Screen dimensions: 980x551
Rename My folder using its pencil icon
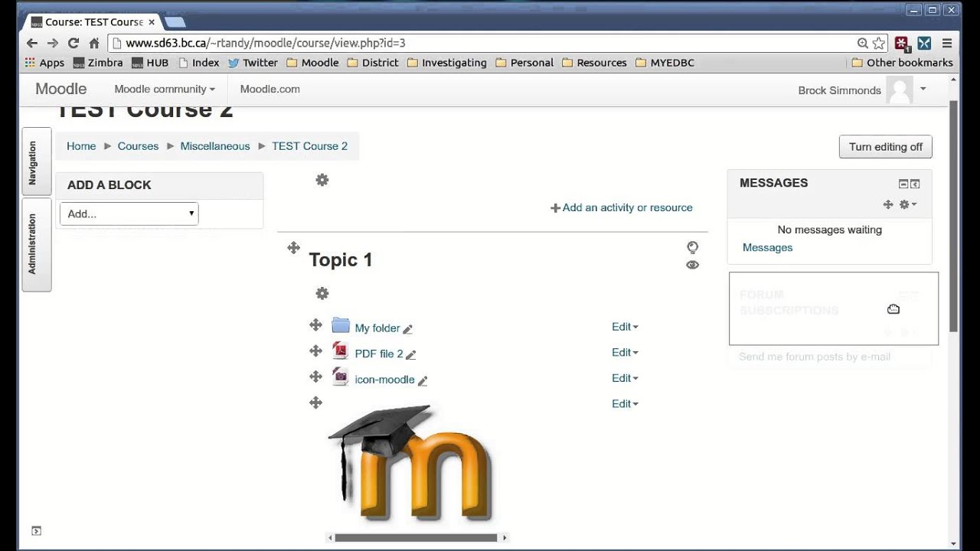click(407, 329)
